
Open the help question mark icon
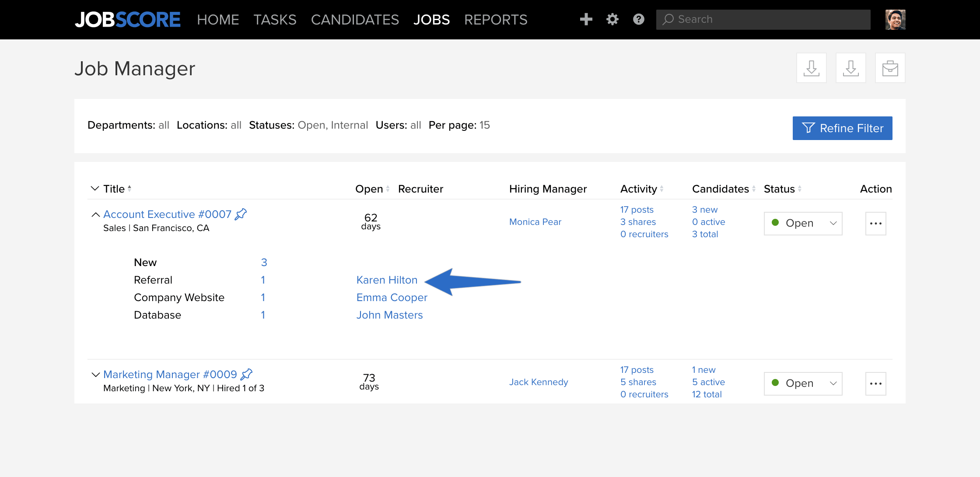point(639,19)
